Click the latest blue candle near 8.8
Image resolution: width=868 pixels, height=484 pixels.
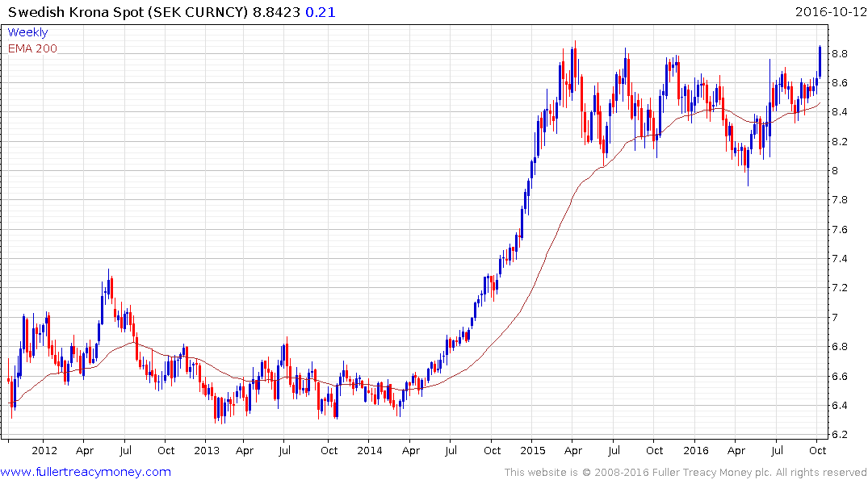click(x=820, y=62)
